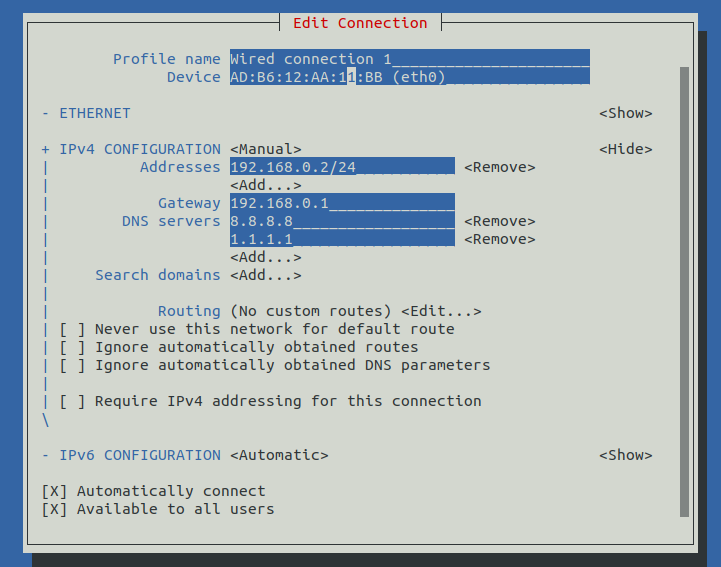Hide the IPv4 CONFIGURATION section
Image resolution: width=721 pixels, height=567 pixels.
[x=625, y=149]
